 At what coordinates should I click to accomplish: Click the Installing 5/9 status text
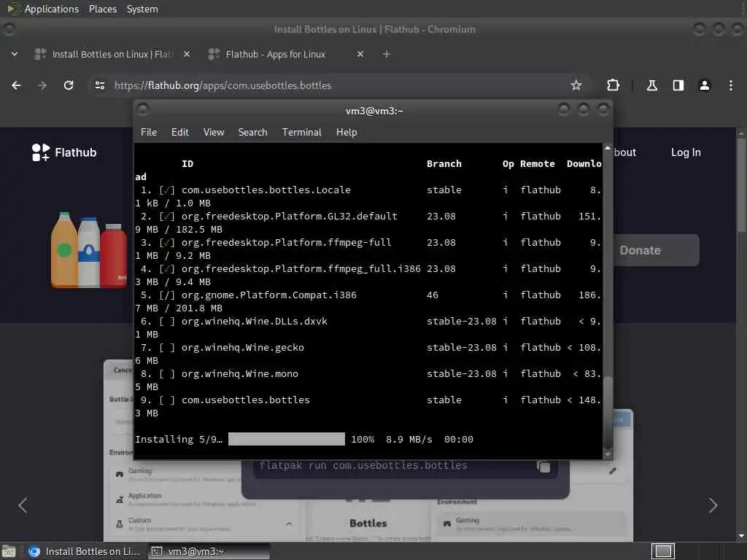click(x=179, y=439)
